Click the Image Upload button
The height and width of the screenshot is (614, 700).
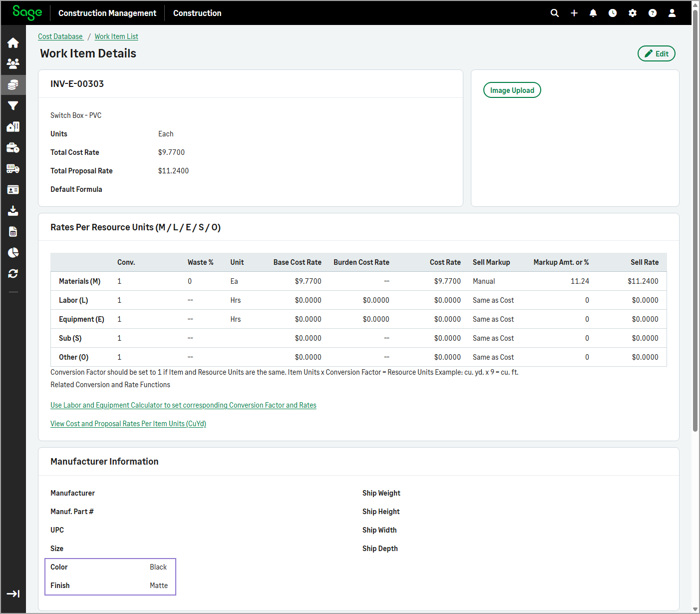coord(512,90)
